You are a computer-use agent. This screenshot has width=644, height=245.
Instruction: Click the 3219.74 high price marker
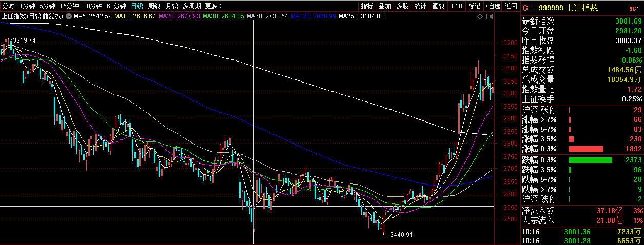pos(24,40)
